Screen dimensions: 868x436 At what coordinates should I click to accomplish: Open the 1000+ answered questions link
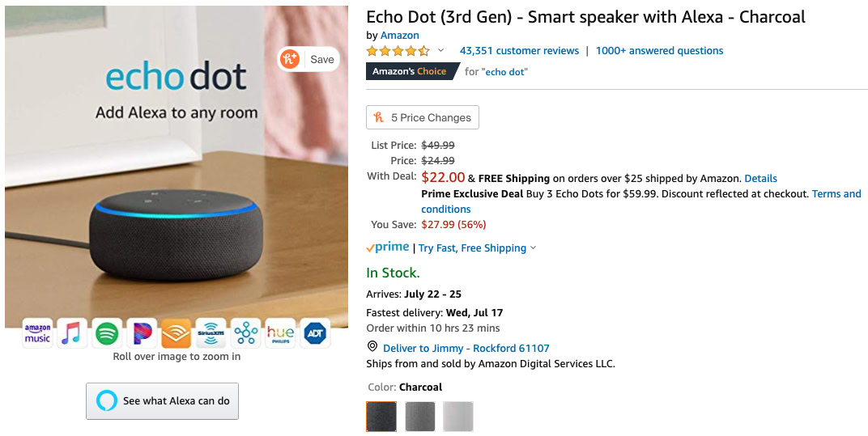[x=659, y=50]
